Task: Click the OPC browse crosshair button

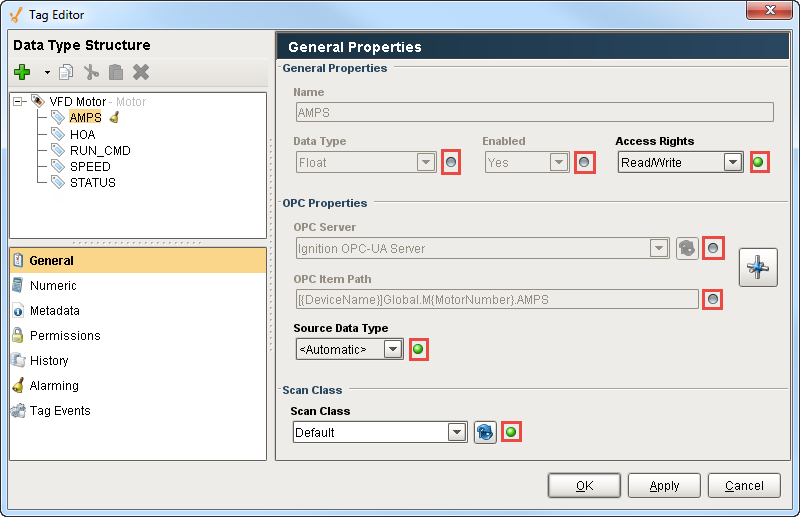Action: click(x=758, y=268)
